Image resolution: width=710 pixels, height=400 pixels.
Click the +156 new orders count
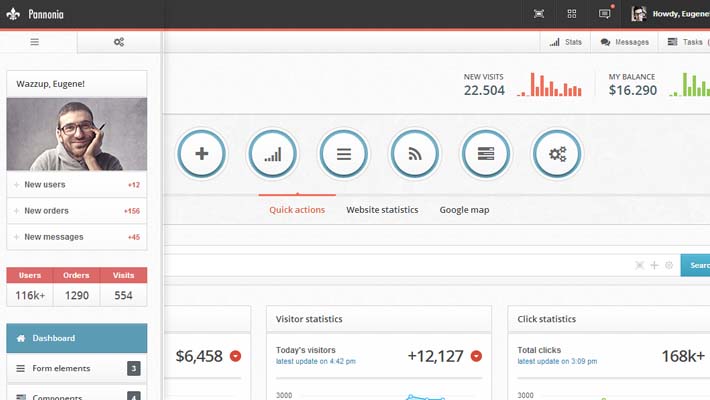coord(132,211)
